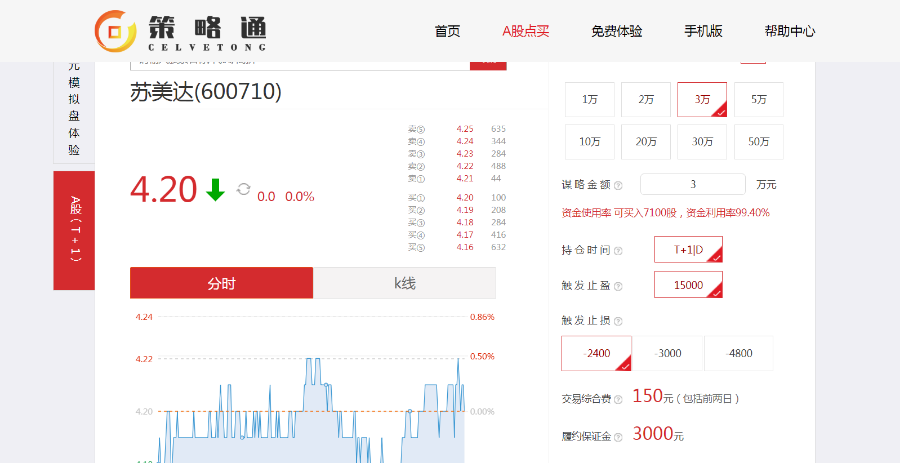This screenshot has width=900, height=463.
Task: Select the 1万 amount option
Action: pos(589,99)
